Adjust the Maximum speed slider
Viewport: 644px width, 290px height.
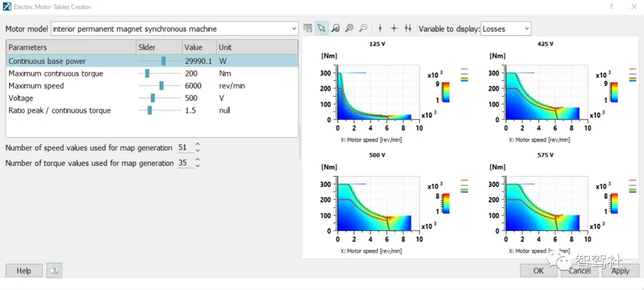click(x=162, y=85)
